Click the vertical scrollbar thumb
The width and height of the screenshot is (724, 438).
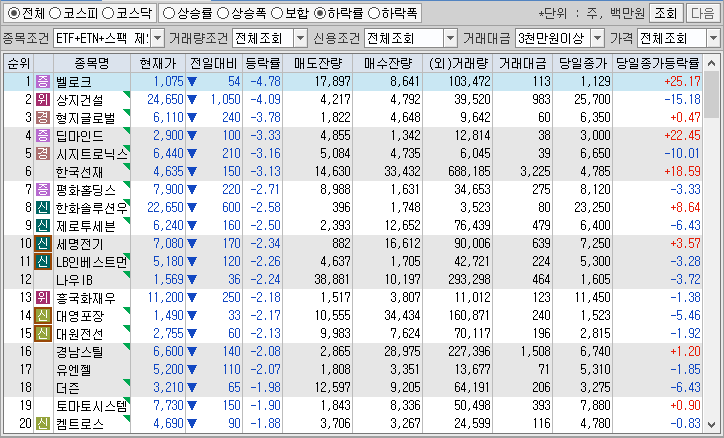click(711, 95)
